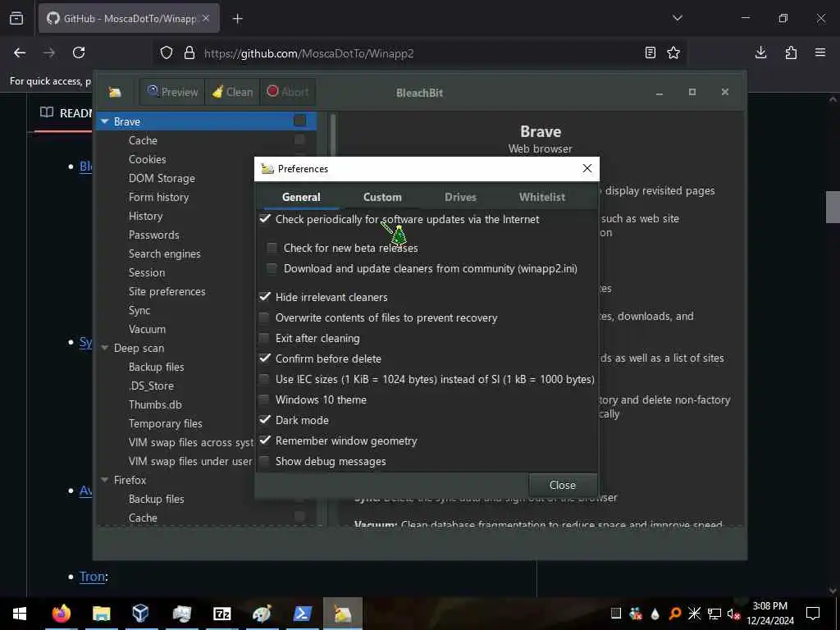Turn off Dark mode checkbox
Viewport: 840px width, 630px height.
(x=265, y=421)
